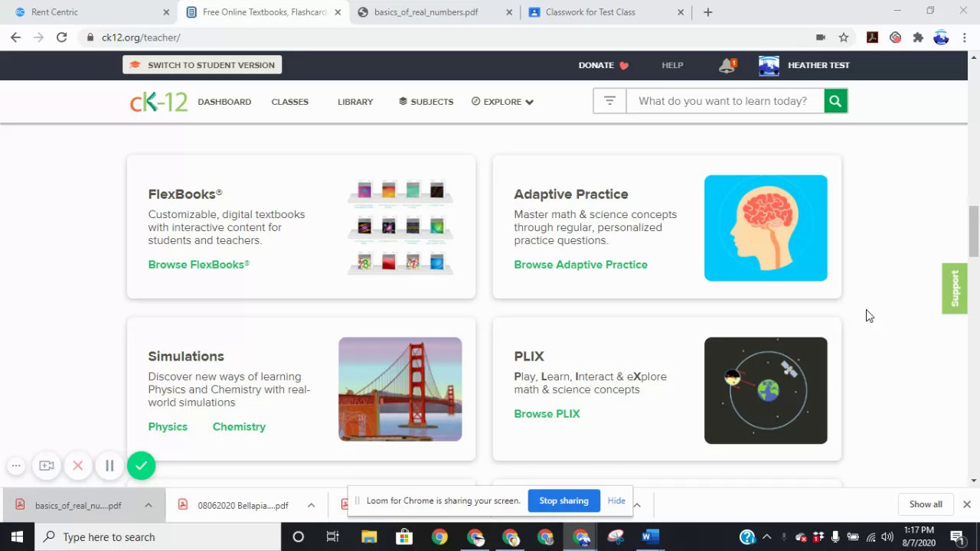Open File Explorer from taskbar
This screenshot has height=551, width=980.
(x=369, y=536)
